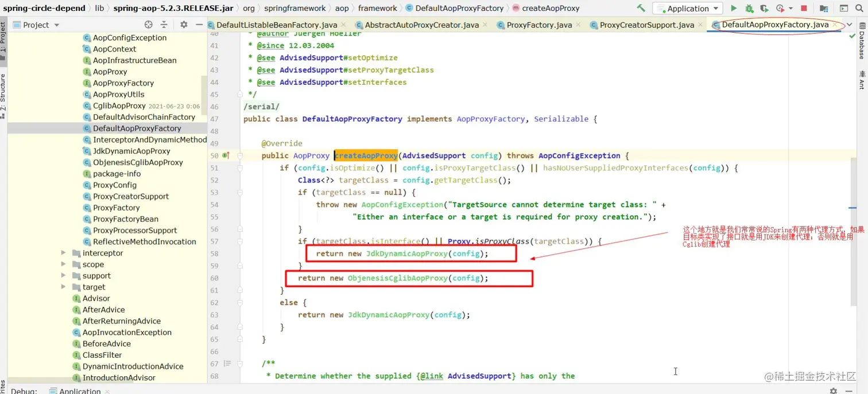Image resolution: width=868 pixels, height=394 pixels.
Task: Show hidden editor tabs dropdown
Action: point(849,25)
